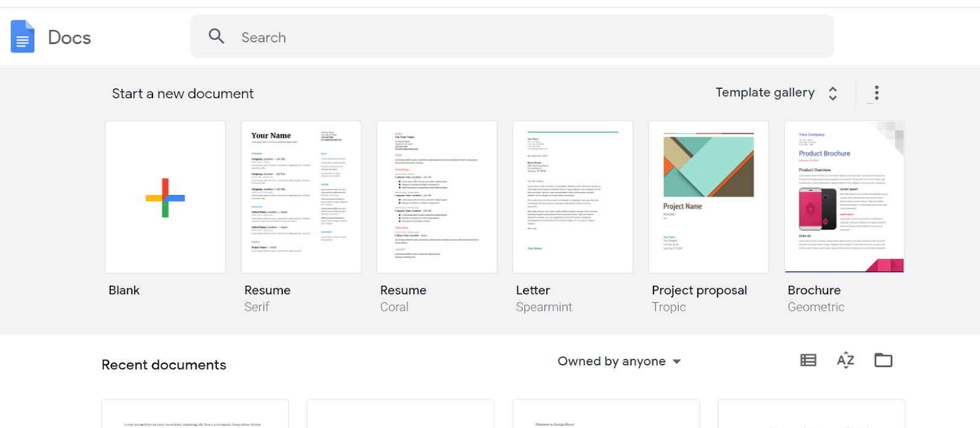Image resolution: width=980 pixels, height=428 pixels.
Task: Click inside the Search field
Action: 429,37
